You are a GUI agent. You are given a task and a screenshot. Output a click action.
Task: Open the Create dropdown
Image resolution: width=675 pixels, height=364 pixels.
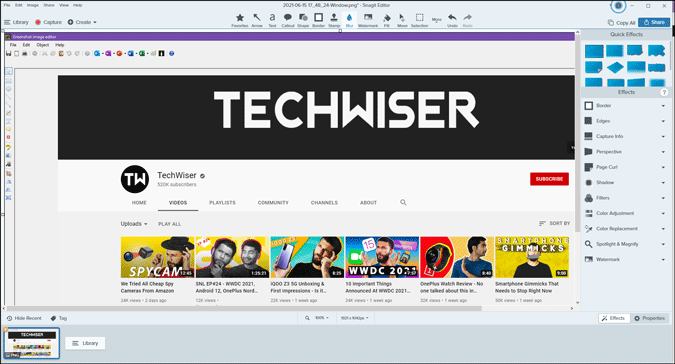(x=82, y=22)
